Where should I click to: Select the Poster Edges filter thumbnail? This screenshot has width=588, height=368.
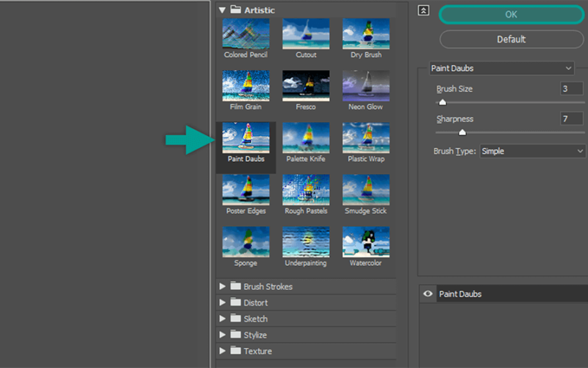[245, 190]
